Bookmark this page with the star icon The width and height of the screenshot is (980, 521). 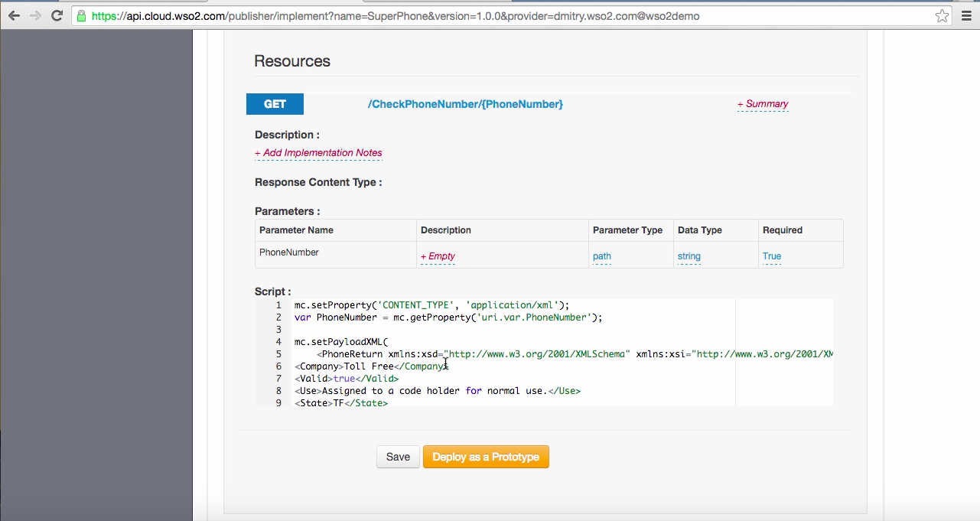942,15
